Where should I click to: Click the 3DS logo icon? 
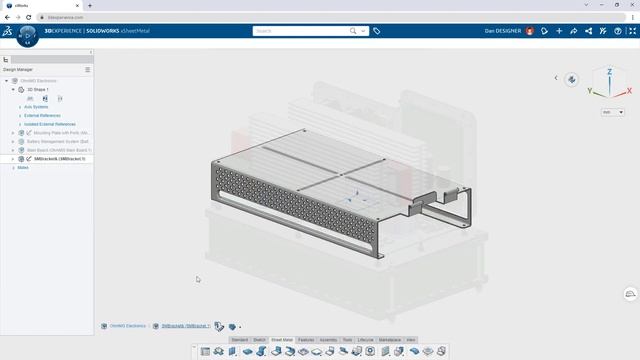click(7, 31)
